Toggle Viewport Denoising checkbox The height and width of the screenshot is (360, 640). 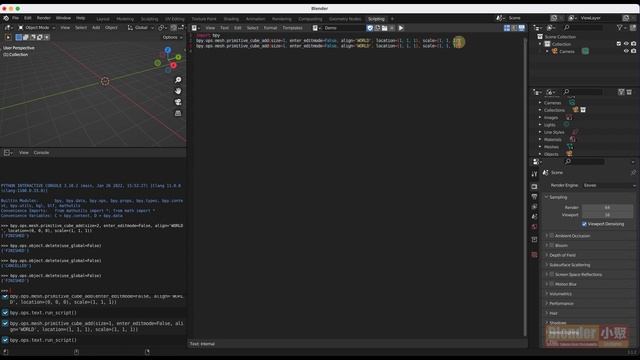click(584, 224)
